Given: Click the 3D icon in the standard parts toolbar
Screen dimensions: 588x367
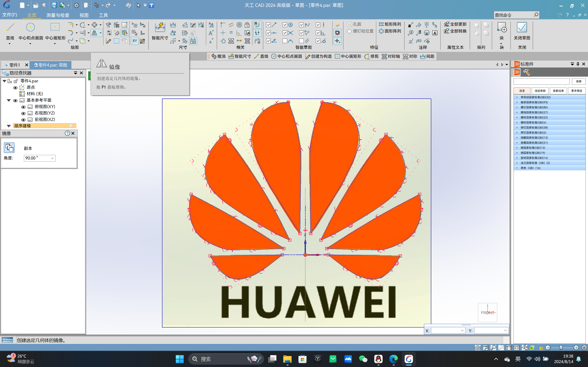Looking at the screenshot, I should click(517, 72).
